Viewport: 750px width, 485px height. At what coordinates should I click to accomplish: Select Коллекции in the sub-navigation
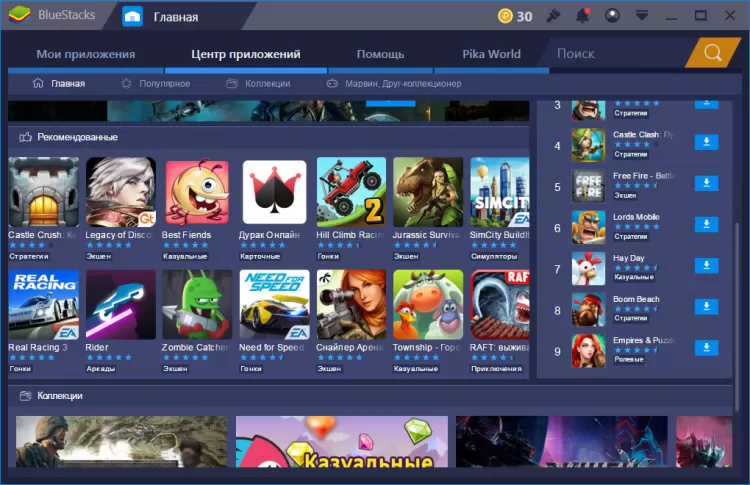pos(258,84)
